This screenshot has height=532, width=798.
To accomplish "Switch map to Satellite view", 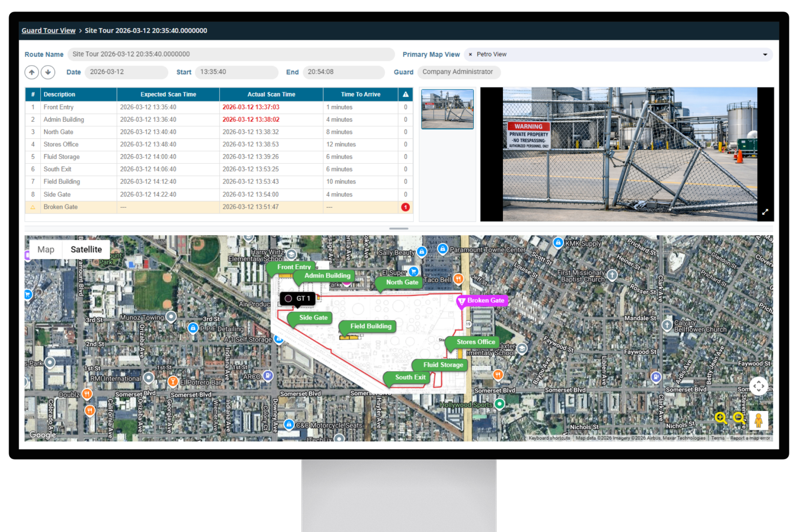I will tap(86, 250).
